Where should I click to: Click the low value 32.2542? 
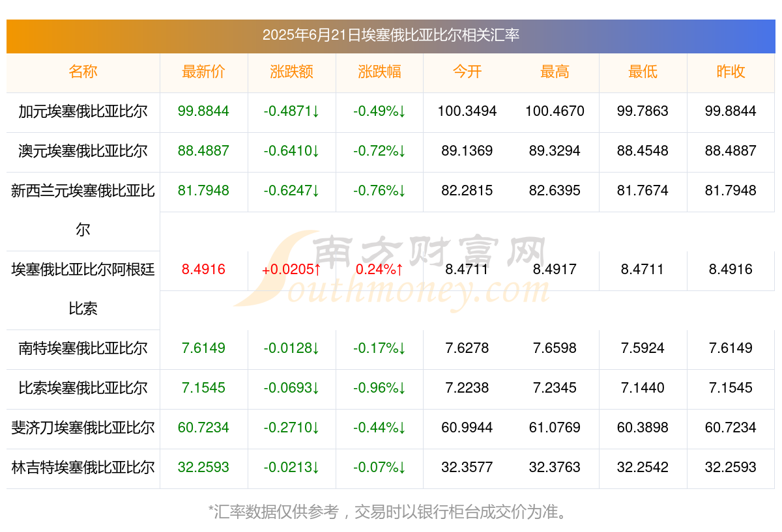click(643, 468)
